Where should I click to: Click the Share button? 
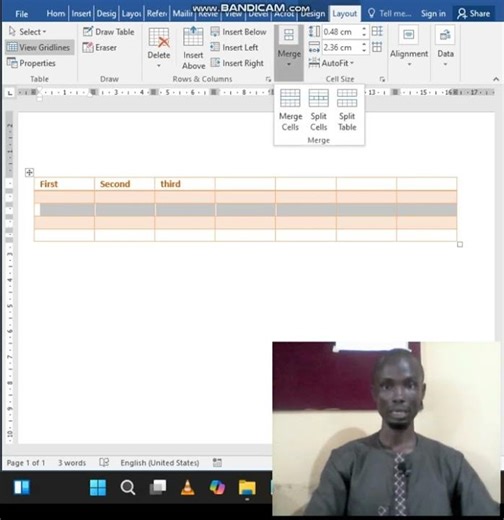473,14
